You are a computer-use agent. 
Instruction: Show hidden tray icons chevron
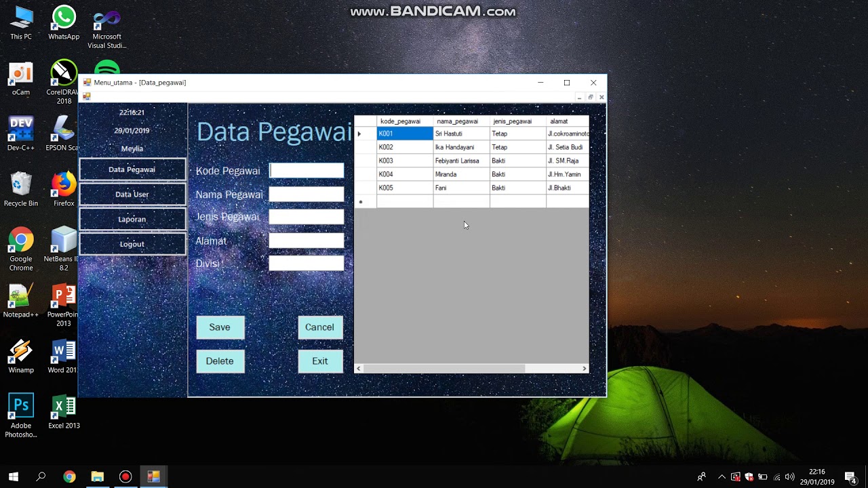pyautogui.click(x=722, y=476)
